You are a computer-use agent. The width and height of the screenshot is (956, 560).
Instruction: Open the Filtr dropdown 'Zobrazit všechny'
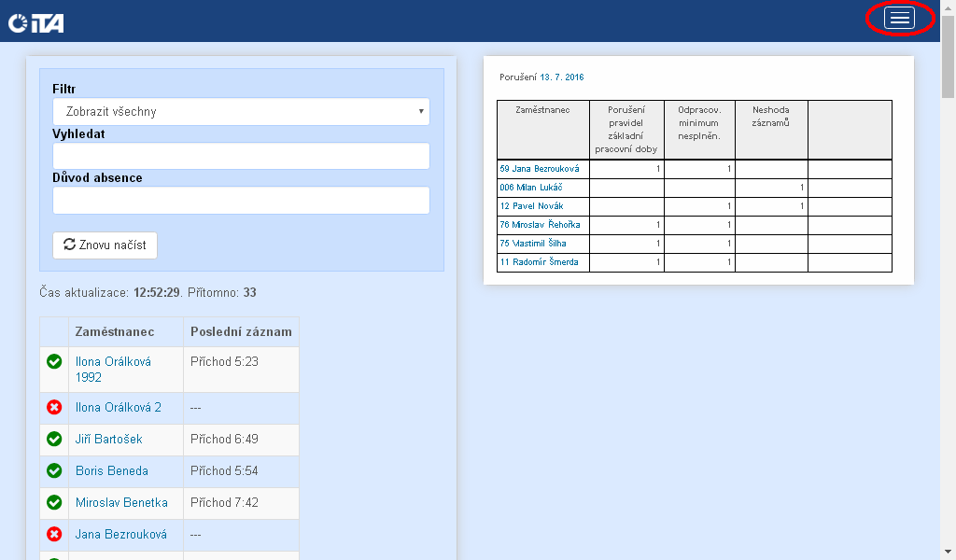pyautogui.click(x=241, y=112)
